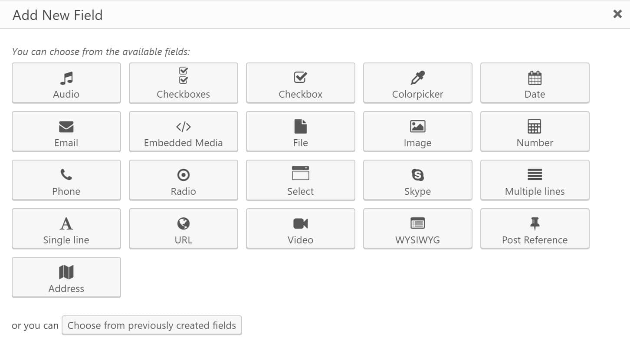Select the Image field type

tap(417, 131)
